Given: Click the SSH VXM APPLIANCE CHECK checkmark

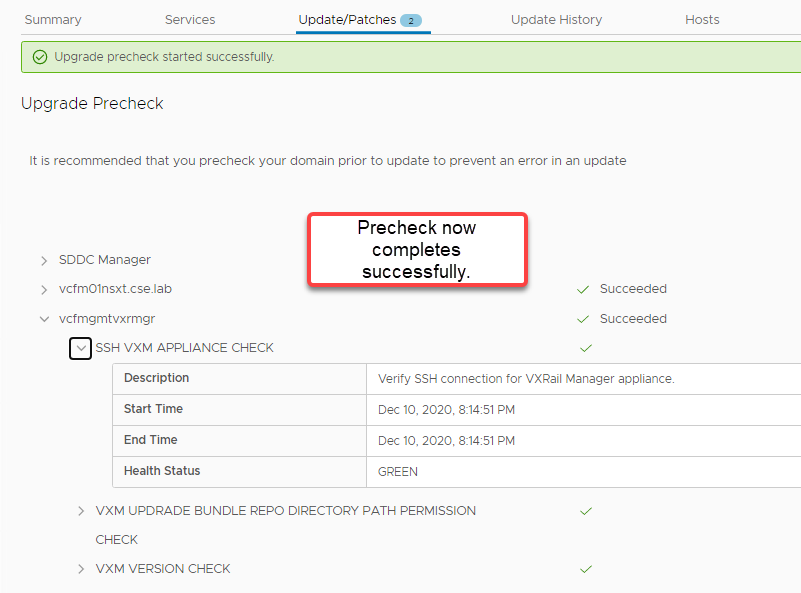Looking at the screenshot, I should [586, 348].
